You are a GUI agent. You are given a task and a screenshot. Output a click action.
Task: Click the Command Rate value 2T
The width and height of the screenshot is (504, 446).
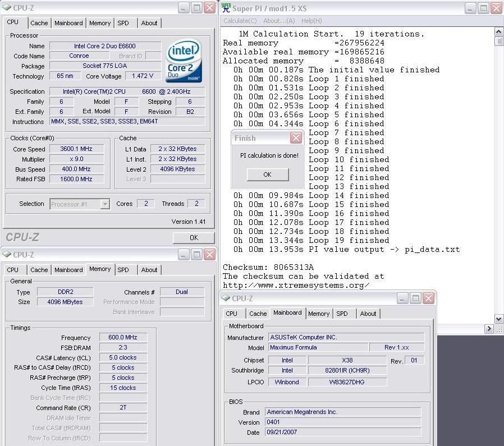click(123, 407)
